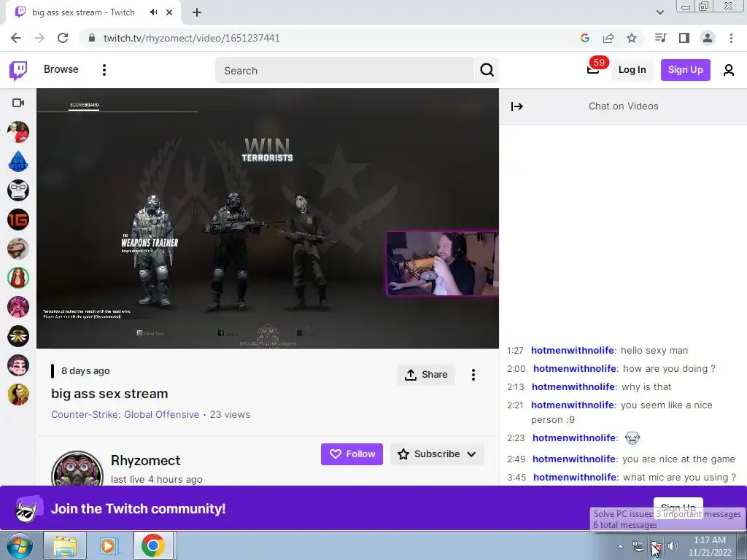Viewport: 747px width, 560px height.
Task: Jump to chat timestamp 2:49
Action: click(x=516, y=459)
